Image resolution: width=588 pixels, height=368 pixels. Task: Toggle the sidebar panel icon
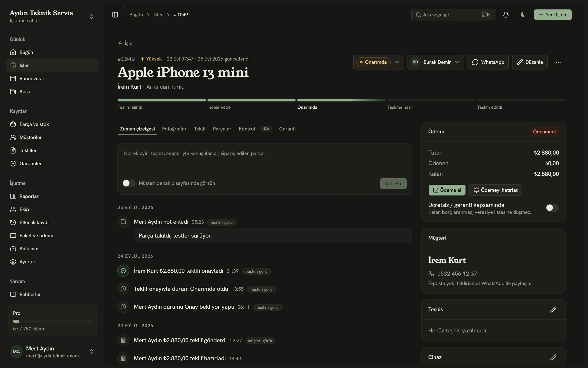coord(115,15)
